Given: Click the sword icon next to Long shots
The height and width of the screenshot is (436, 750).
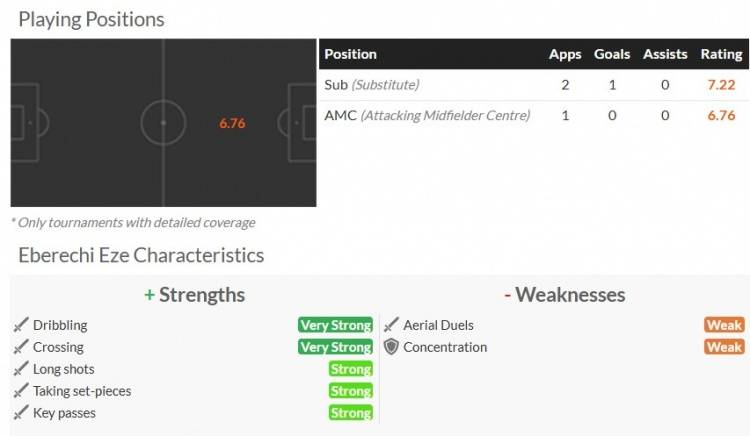Looking at the screenshot, I should click(20, 369).
